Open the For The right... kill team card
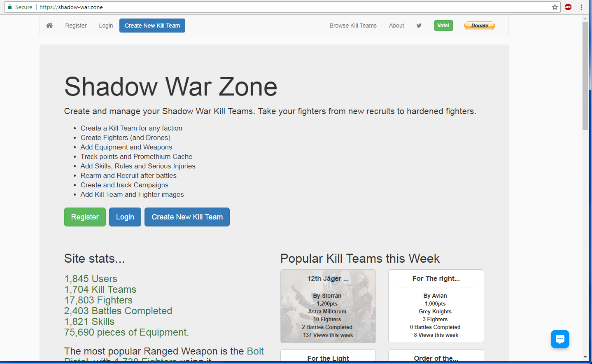592x364 pixels. [x=436, y=306]
